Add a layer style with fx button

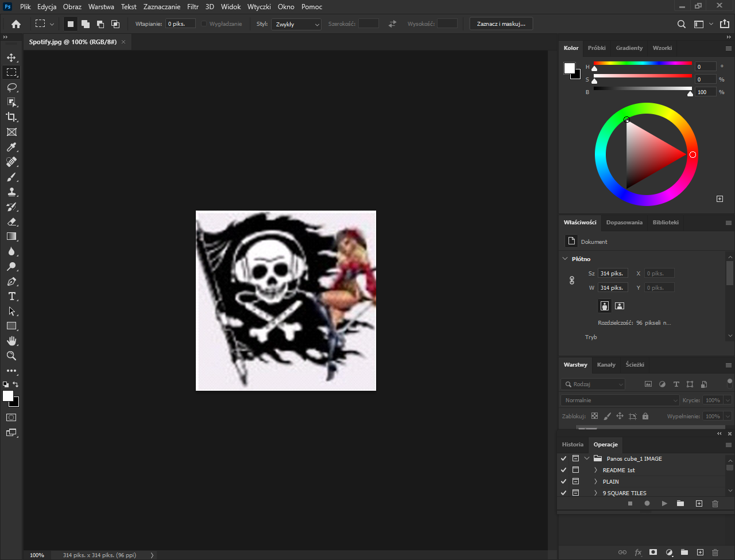638,553
